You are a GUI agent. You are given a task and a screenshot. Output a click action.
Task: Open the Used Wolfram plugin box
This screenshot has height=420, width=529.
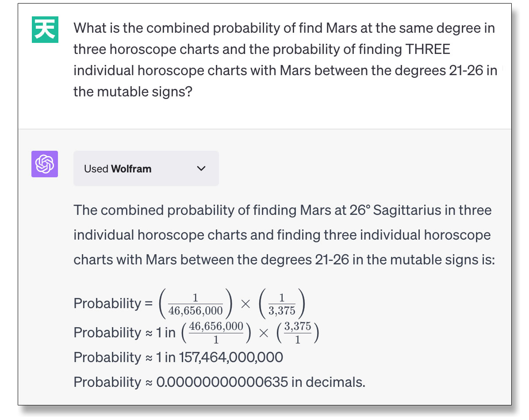[146, 168]
